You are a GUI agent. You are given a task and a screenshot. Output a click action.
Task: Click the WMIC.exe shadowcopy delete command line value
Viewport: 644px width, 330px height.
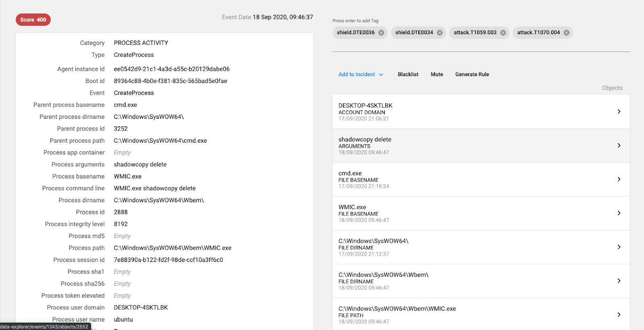point(155,189)
